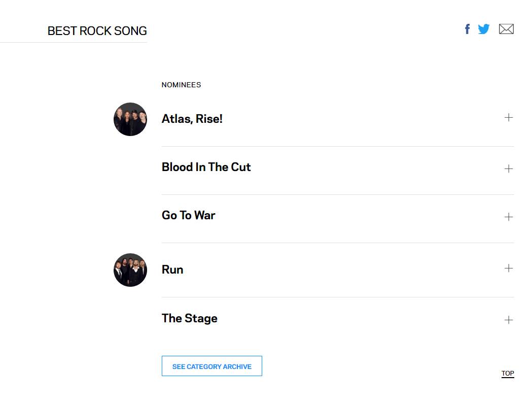The height and width of the screenshot is (403, 532).
Task: Share the page on Facebook
Action: click(x=467, y=29)
